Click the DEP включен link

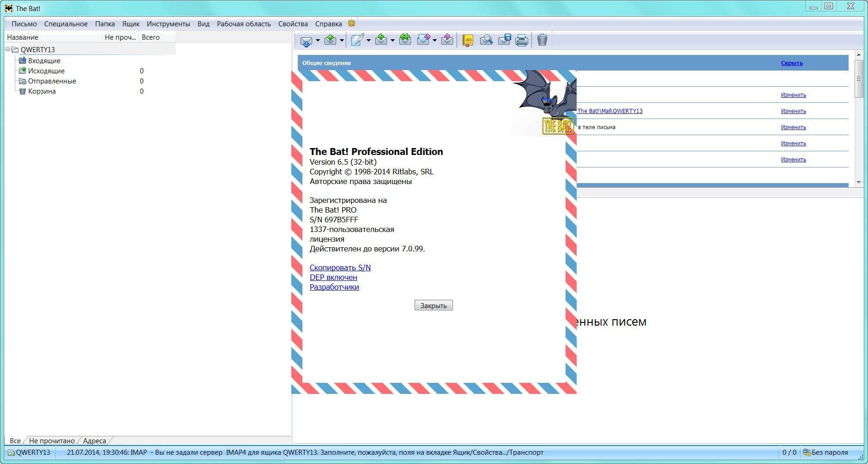pyautogui.click(x=333, y=277)
